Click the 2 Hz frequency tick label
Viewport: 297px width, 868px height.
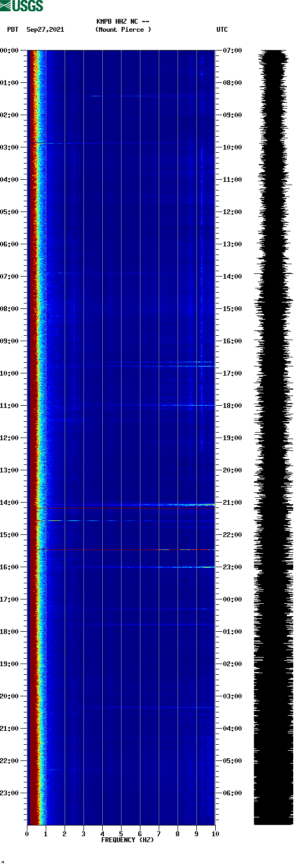pyautogui.click(x=65, y=834)
